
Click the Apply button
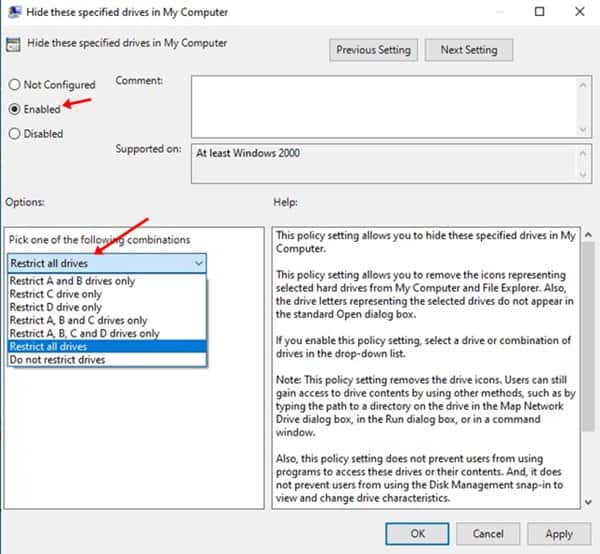pos(559,534)
